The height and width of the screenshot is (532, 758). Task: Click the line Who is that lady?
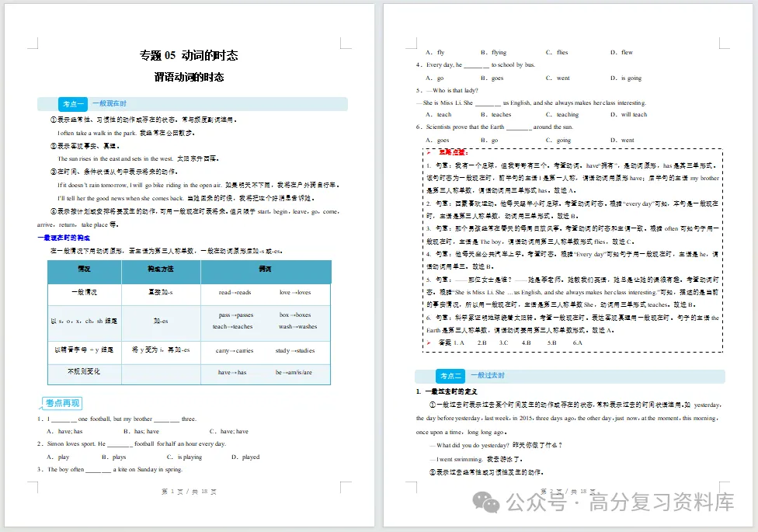click(x=447, y=90)
